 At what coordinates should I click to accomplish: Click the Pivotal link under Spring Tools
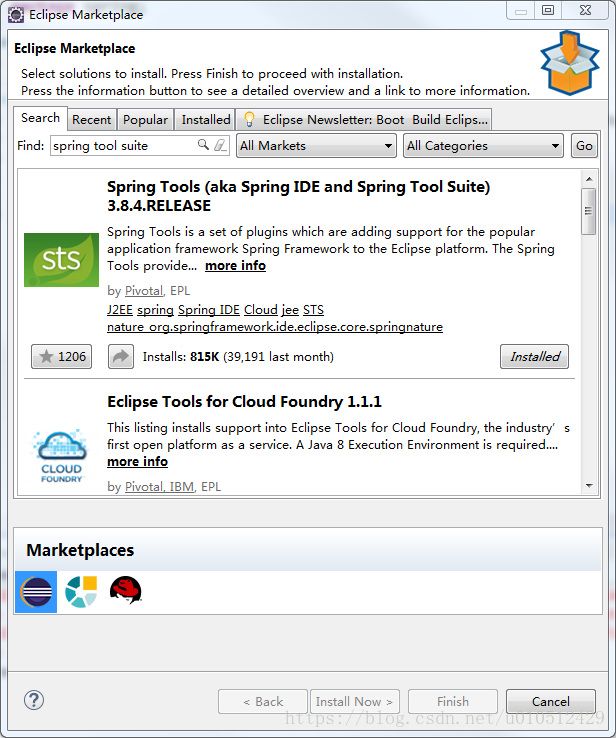[x=144, y=291]
